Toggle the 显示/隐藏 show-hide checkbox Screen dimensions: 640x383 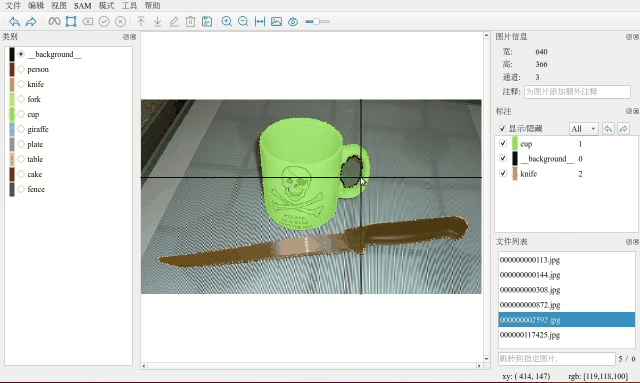[x=502, y=129]
